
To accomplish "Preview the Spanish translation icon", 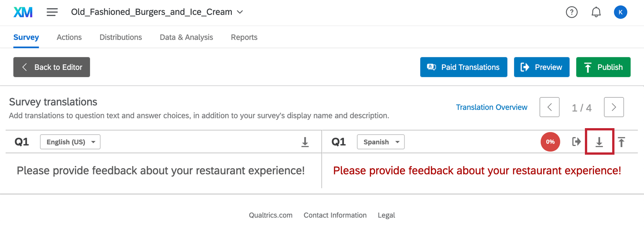I will click(x=576, y=142).
